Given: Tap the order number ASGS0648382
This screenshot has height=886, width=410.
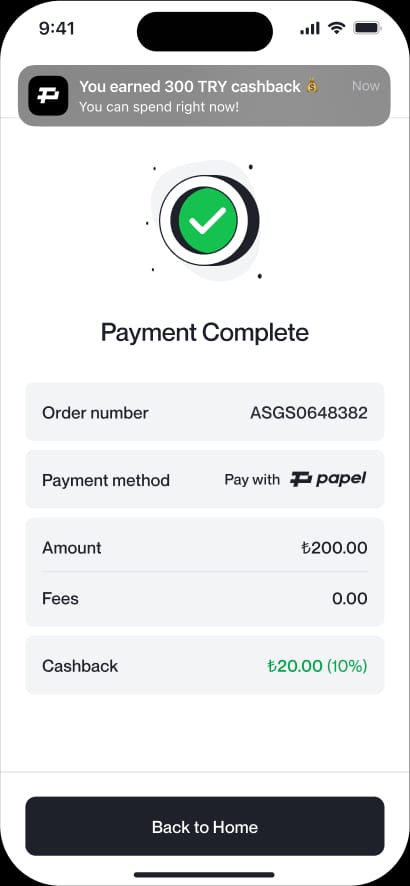Looking at the screenshot, I should tap(309, 412).
